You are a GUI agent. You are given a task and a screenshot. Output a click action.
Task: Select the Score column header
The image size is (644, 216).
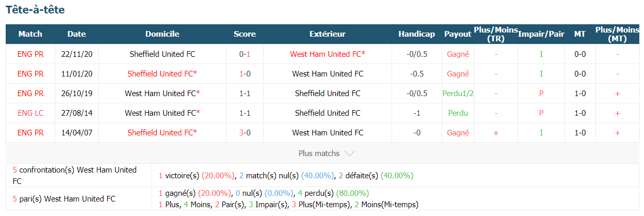click(245, 34)
